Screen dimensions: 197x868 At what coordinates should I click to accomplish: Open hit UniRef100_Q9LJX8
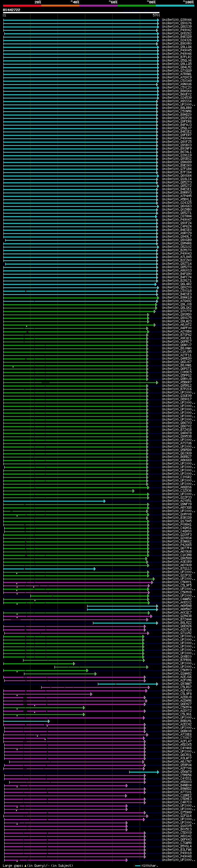[176, 304]
